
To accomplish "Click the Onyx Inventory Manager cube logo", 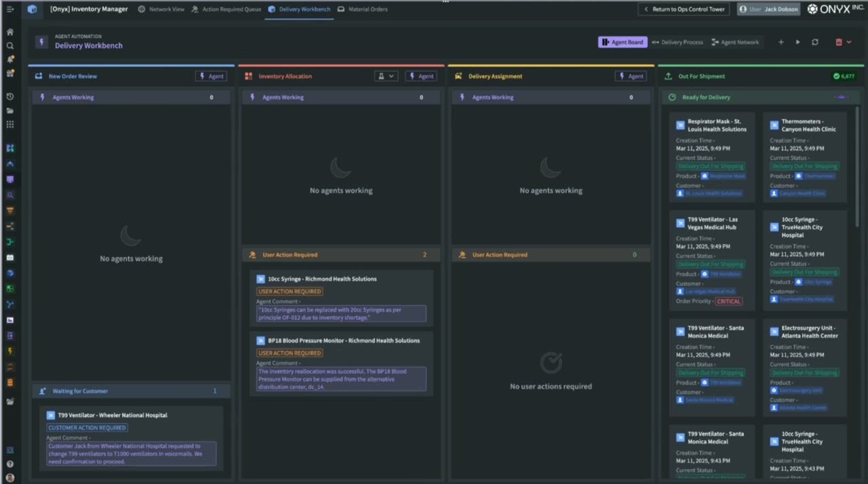I will click(x=32, y=9).
